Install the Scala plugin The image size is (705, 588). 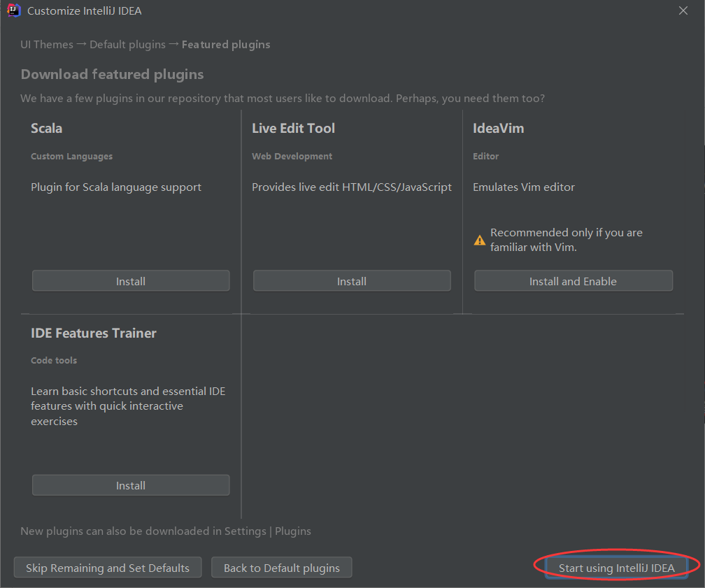click(131, 281)
